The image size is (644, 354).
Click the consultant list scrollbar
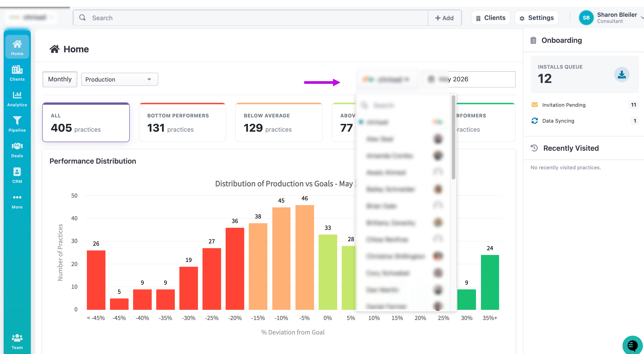point(453,137)
